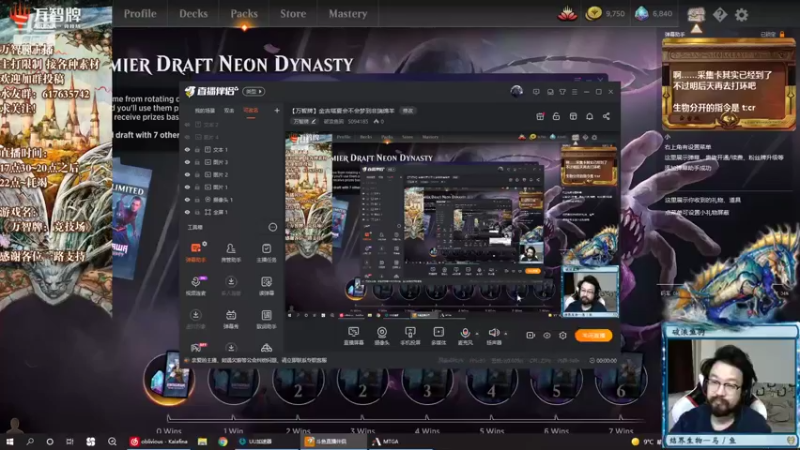
Task: Hide the 文本 1 layer
Action: tap(187, 150)
